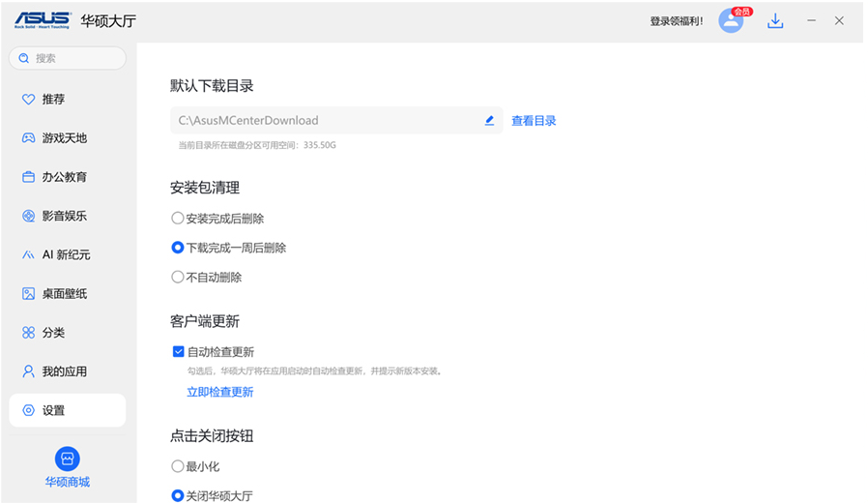The width and height of the screenshot is (868, 503).
Task: Click the C:\AsusMCenterDownload path field
Action: tap(336, 120)
